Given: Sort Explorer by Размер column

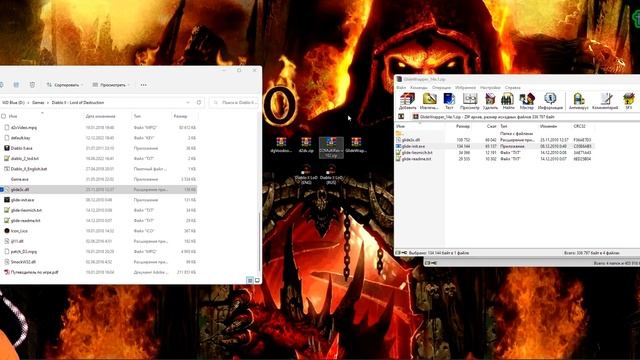Looking at the screenshot, I should point(180,116).
